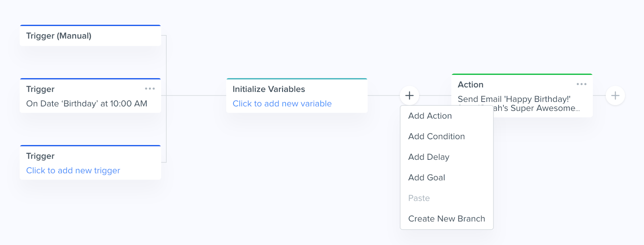Click the 'Trigger' heading of the Birthday card
This screenshot has width=644, height=245.
pos(40,89)
